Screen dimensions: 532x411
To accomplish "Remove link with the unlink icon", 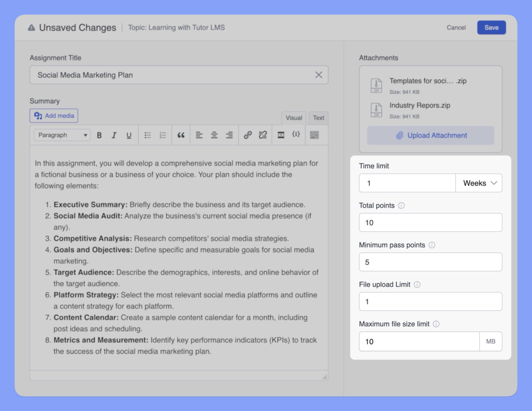I will pyautogui.click(x=263, y=135).
